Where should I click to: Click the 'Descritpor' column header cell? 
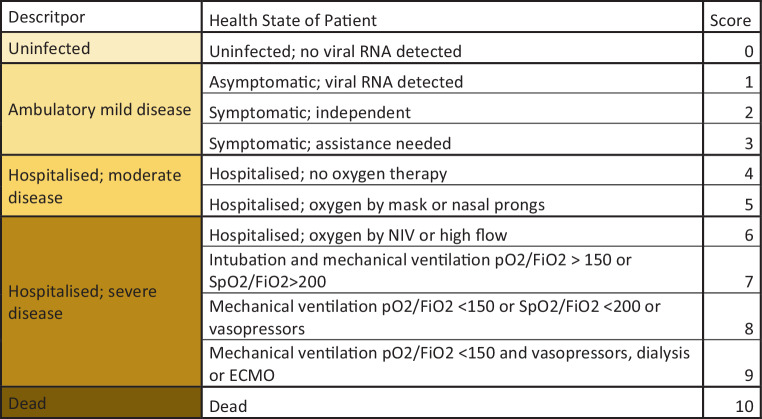(x=100, y=19)
